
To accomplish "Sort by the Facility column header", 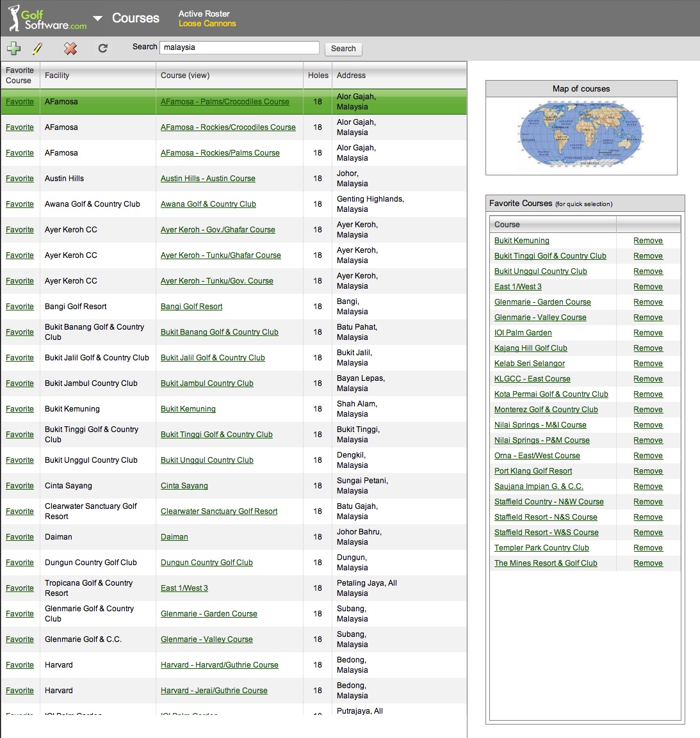I will point(57,76).
